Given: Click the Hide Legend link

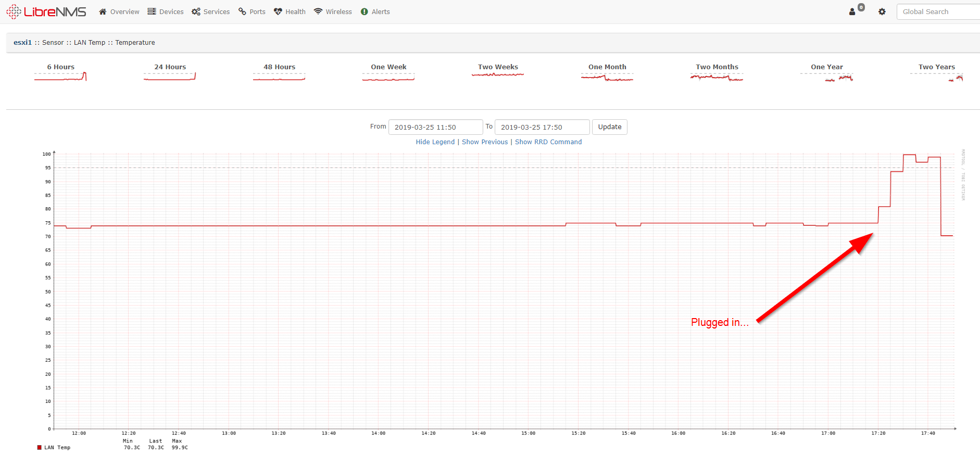Looking at the screenshot, I should [435, 142].
